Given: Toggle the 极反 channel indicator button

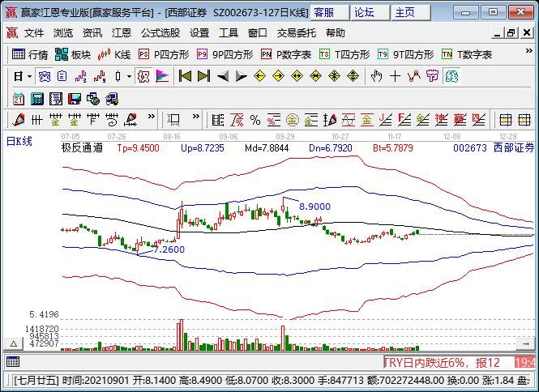Looking at the screenshot, I should tap(143, 76).
